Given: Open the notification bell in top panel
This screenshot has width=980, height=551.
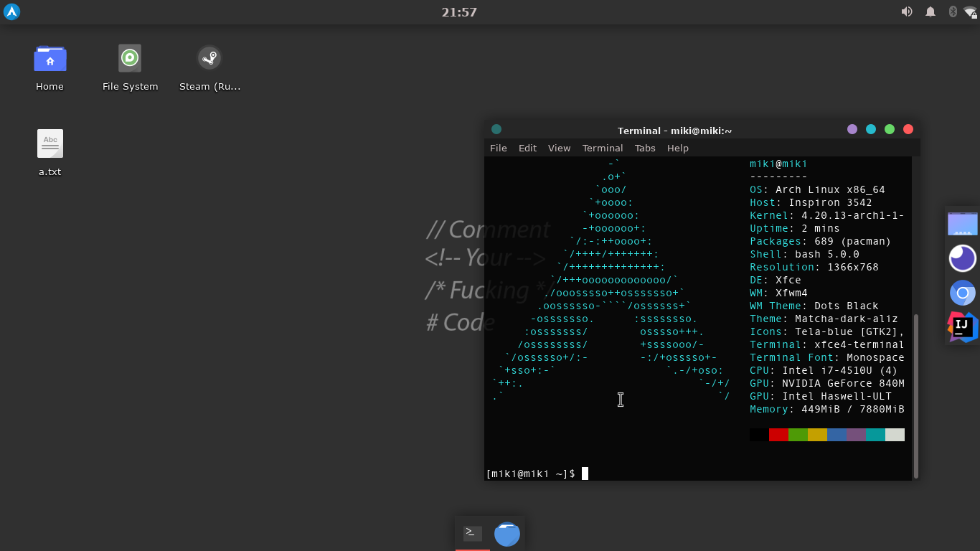Looking at the screenshot, I should point(930,11).
